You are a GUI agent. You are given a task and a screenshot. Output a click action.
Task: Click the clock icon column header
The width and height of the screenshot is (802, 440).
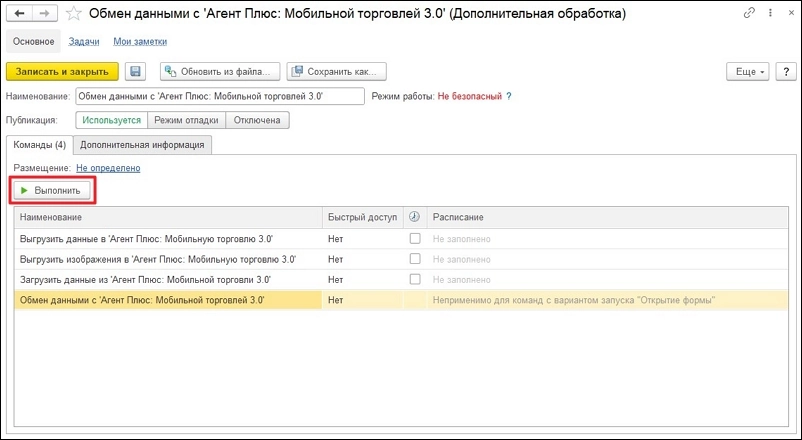tap(414, 217)
